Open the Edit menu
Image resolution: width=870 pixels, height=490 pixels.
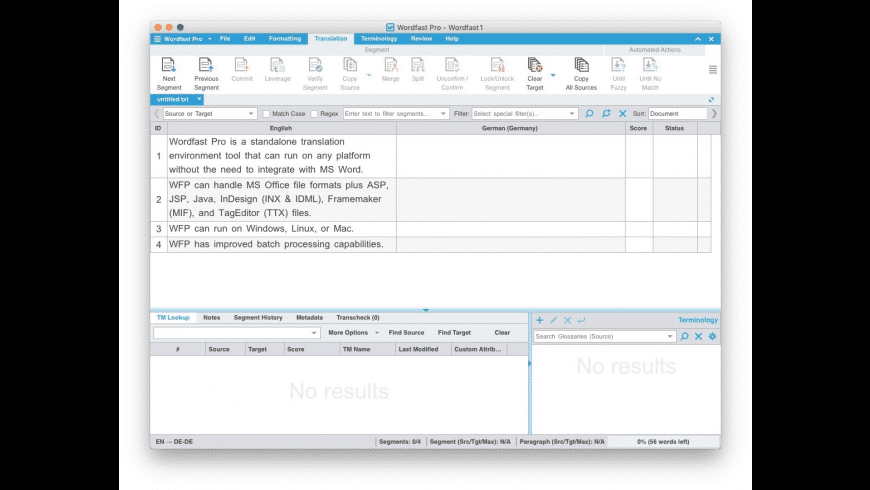coord(249,39)
